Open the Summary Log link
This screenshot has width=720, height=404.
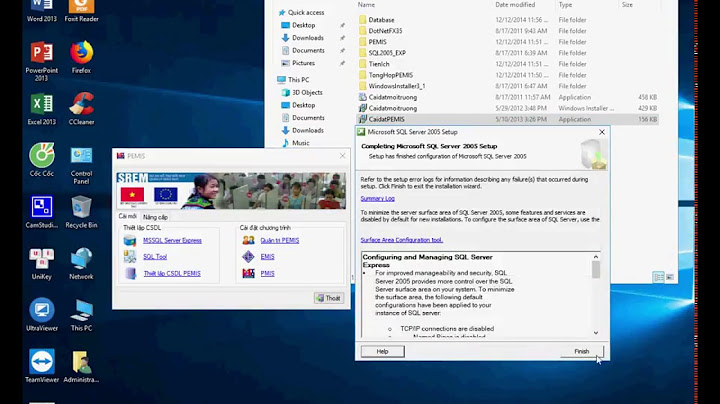[377, 198]
